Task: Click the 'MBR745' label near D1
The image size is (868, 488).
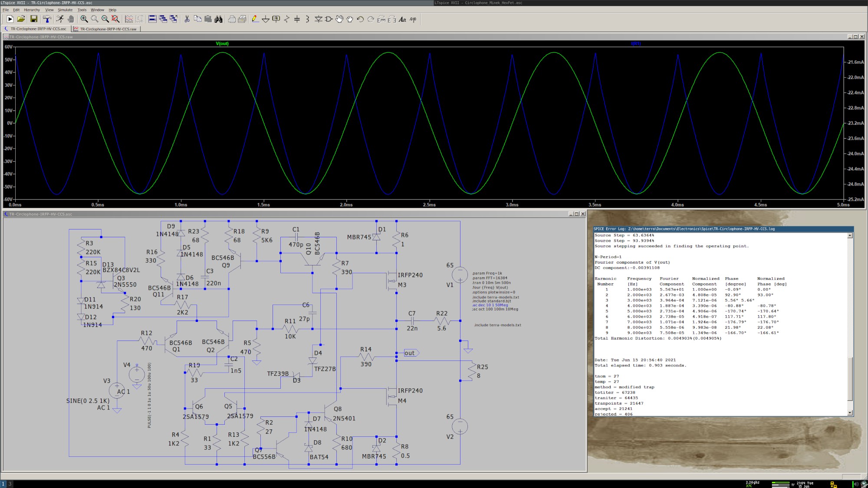Action: pyautogui.click(x=359, y=237)
